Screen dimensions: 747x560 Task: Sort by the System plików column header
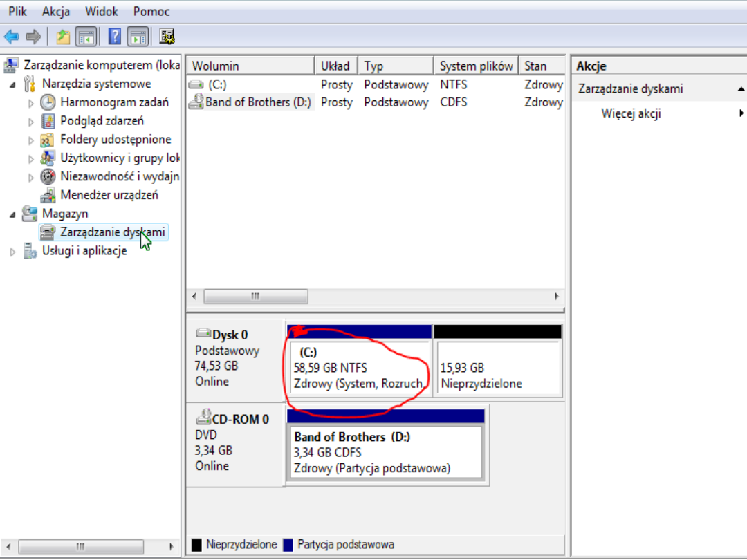476,66
